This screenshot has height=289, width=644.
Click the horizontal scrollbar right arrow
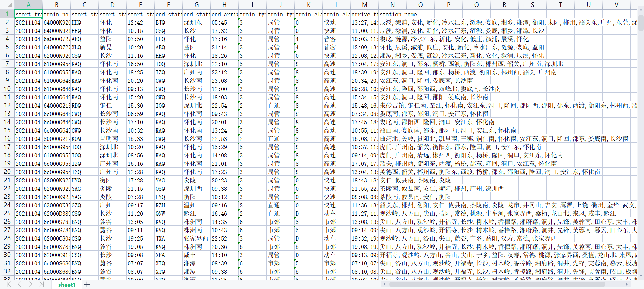pos(627,284)
